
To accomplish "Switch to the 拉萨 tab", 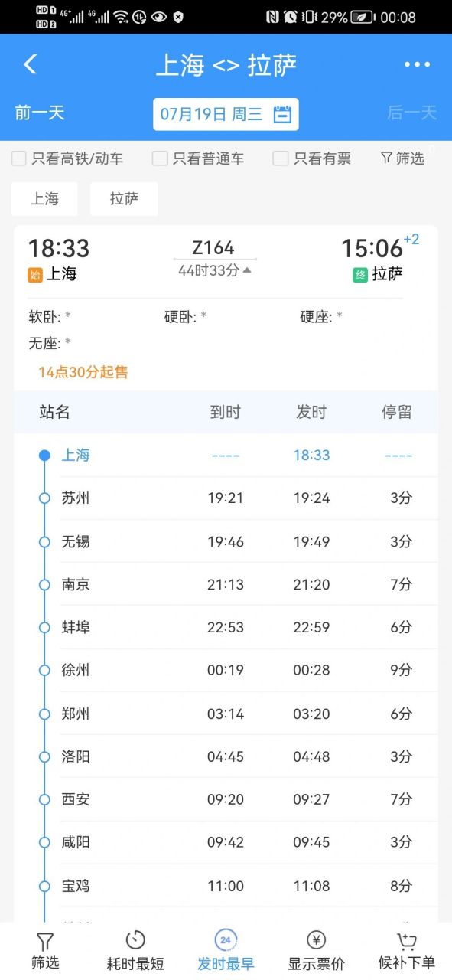I will pos(124,198).
